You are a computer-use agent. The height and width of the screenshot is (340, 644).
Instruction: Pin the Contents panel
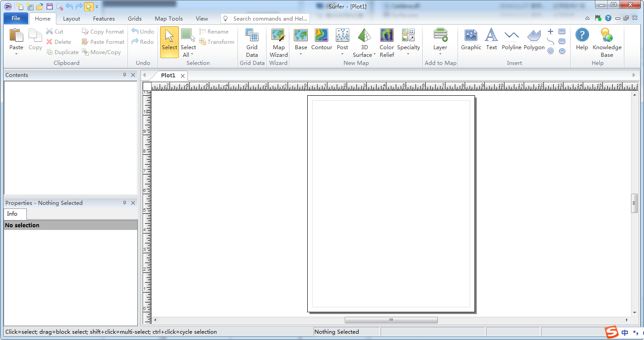tap(125, 75)
